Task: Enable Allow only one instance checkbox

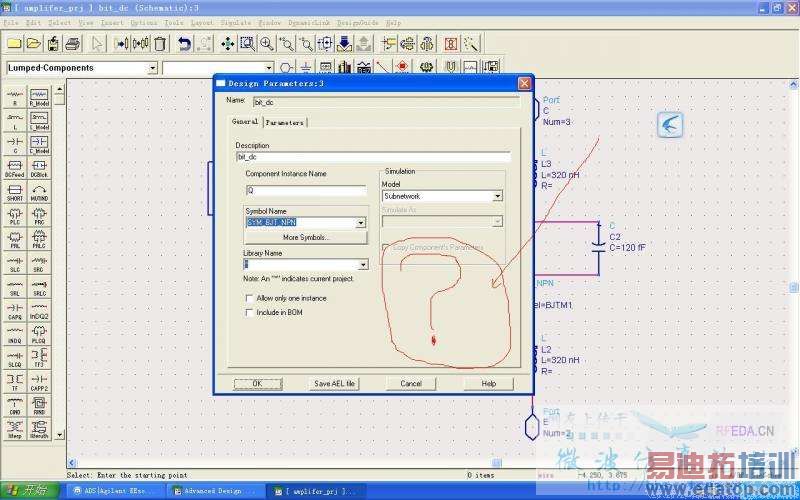Action: [x=249, y=298]
